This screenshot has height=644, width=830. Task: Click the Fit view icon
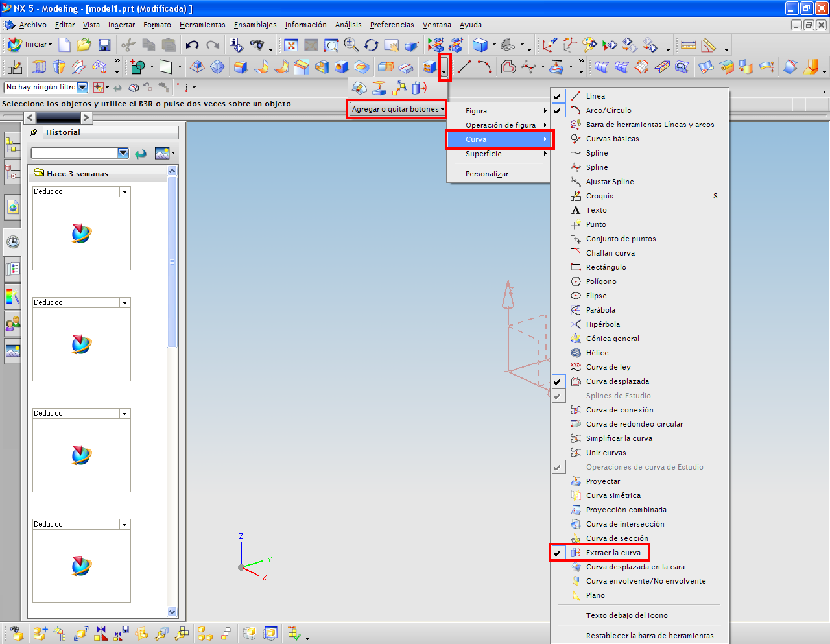pyautogui.click(x=291, y=45)
